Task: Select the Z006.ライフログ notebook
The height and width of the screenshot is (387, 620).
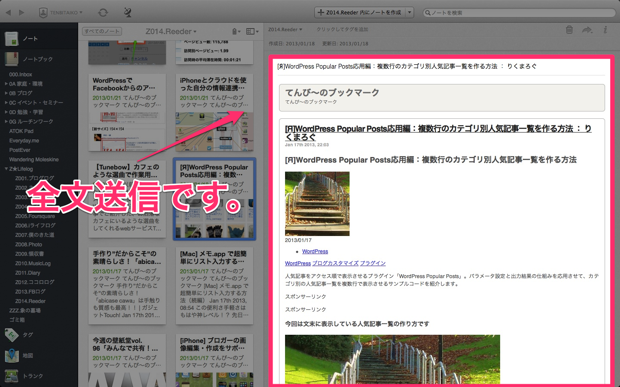Action: click(35, 225)
